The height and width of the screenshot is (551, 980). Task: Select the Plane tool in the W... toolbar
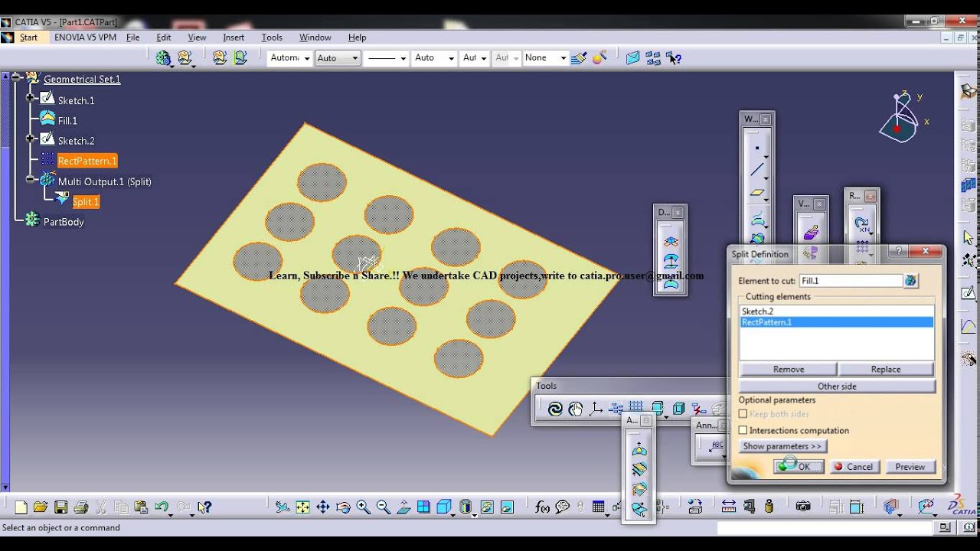[x=757, y=194]
